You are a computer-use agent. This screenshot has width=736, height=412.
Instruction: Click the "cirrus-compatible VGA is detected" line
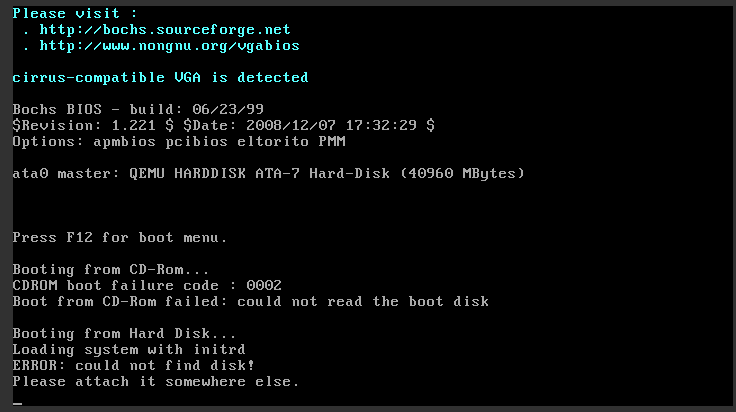click(160, 78)
